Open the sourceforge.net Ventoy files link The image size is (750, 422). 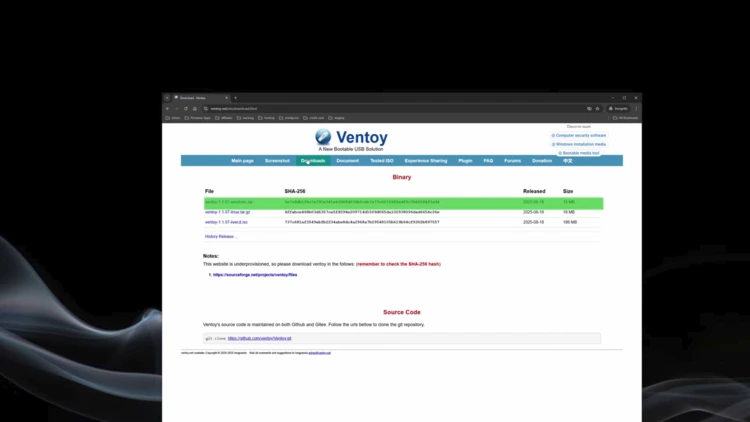pos(255,275)
